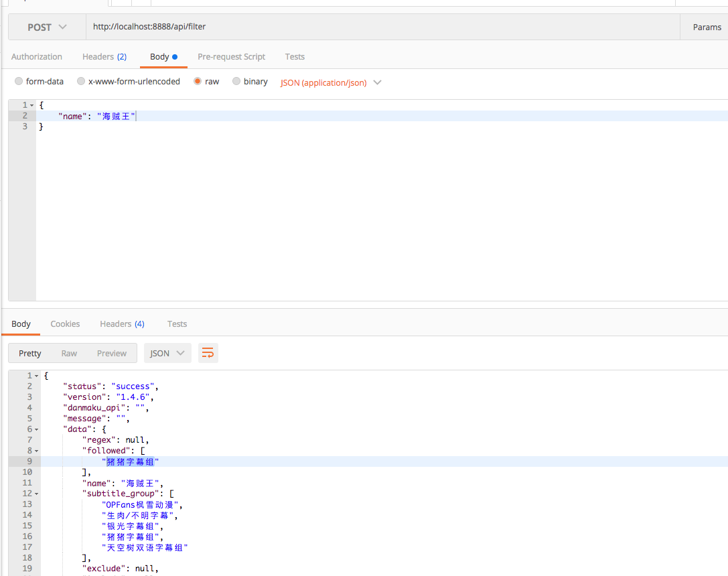Select the x-www-form-urlencoded radio option
This screenshot has width=728, height=576.
pyautogui.click(x=81, y=81)
